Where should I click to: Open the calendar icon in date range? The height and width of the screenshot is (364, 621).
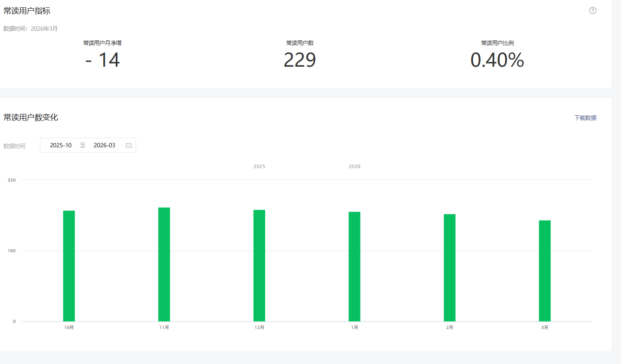(129, 145)
